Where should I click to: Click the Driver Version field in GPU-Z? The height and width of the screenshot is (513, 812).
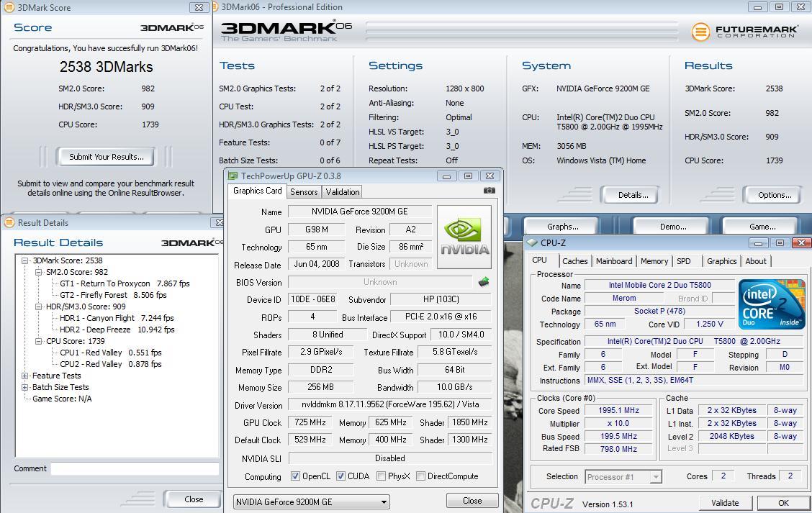pos(390,404)
